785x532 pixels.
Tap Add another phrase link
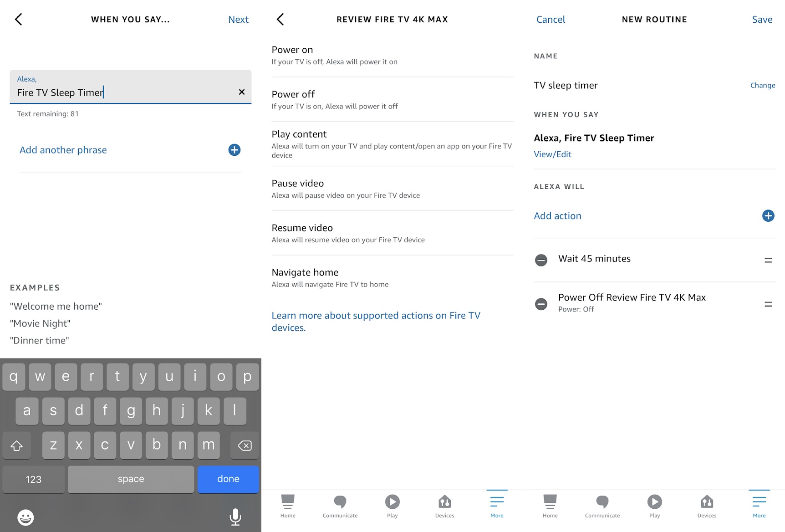[x=63, y=150]
